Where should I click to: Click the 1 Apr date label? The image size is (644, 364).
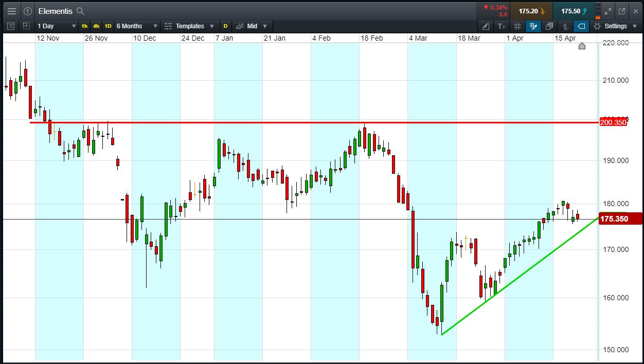[514, 38]
